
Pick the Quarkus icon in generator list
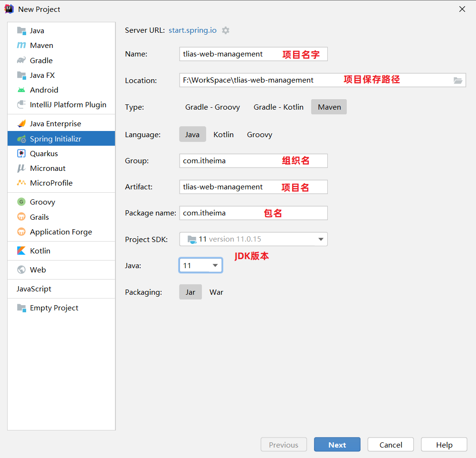tap(21, 153)
